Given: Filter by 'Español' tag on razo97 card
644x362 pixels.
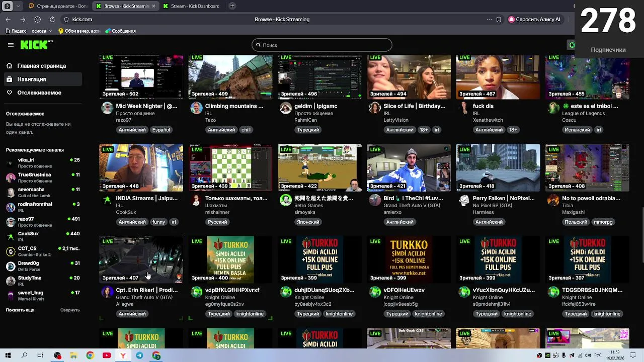Looking at the screenshot, I should coord(162,130).
